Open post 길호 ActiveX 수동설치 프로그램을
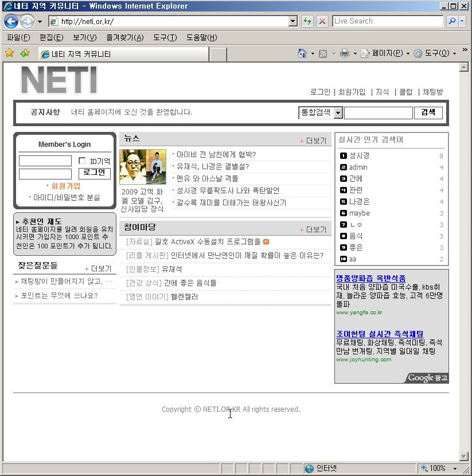The width and height of the screenshot is (472, 476). point(208,241)
